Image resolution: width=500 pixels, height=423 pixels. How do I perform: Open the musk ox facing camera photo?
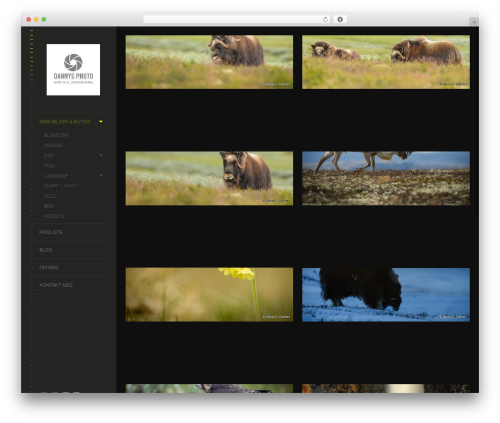point(209,178)
